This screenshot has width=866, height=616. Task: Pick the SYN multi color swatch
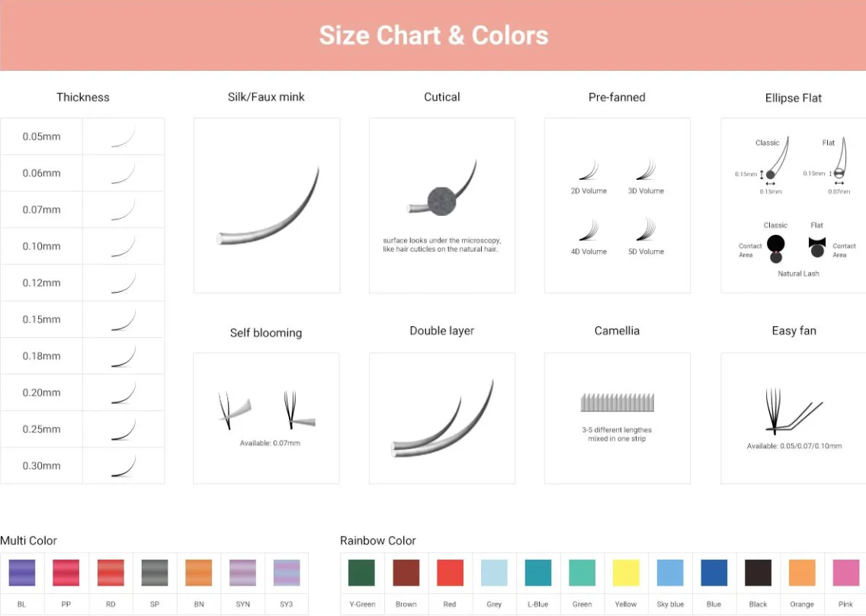click(x=242, y=573)
